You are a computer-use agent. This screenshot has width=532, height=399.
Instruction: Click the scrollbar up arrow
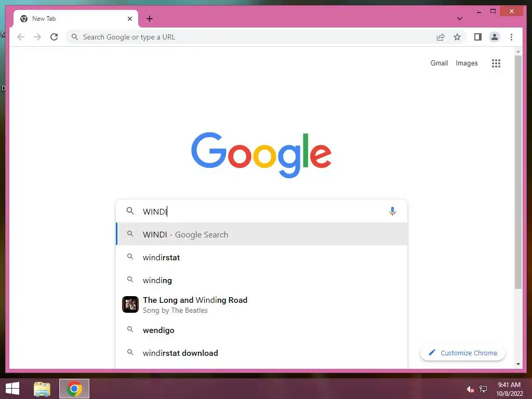click(518, 51)
